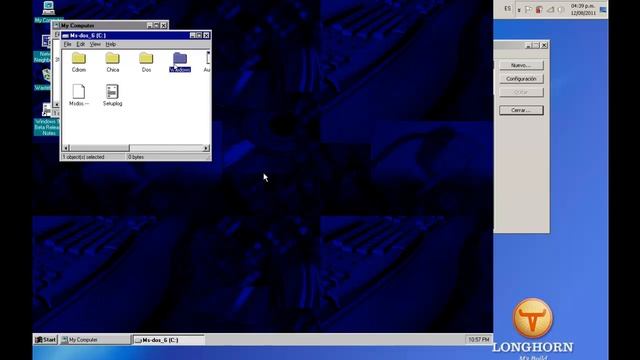The height and width of the screenshot is (360, 640).
Task: Click the network icon in host tray
Action: (x=550, y=9)
